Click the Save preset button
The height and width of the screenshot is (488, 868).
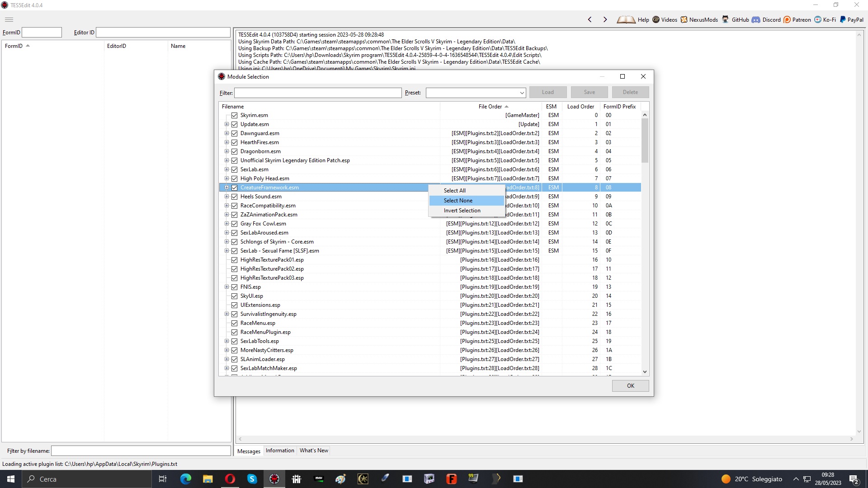point(589,92)
